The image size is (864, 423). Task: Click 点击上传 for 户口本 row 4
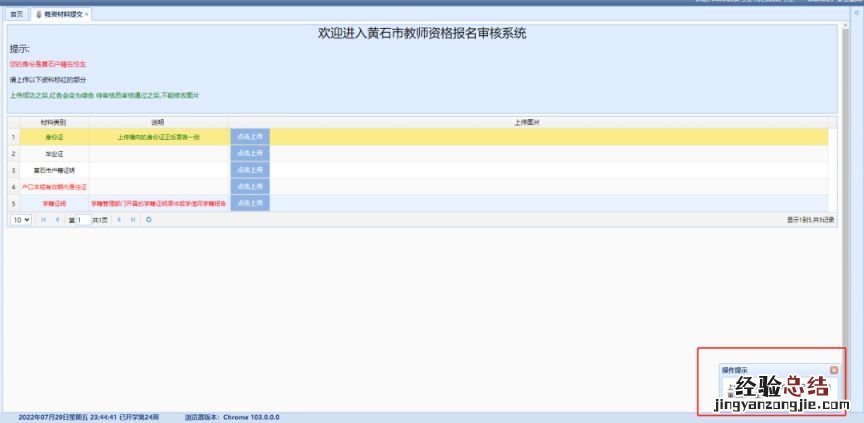pyautogui.click(x=250, y=187)
